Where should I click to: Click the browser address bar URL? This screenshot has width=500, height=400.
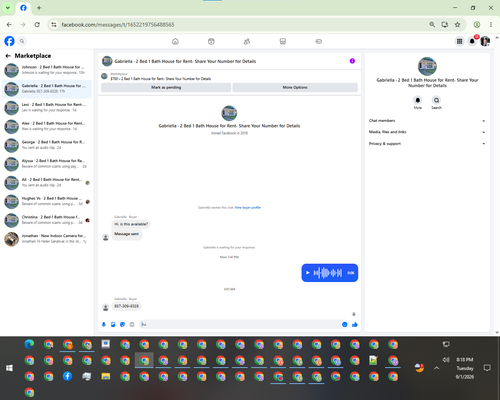pyautogui.click(x=118, y=25)
